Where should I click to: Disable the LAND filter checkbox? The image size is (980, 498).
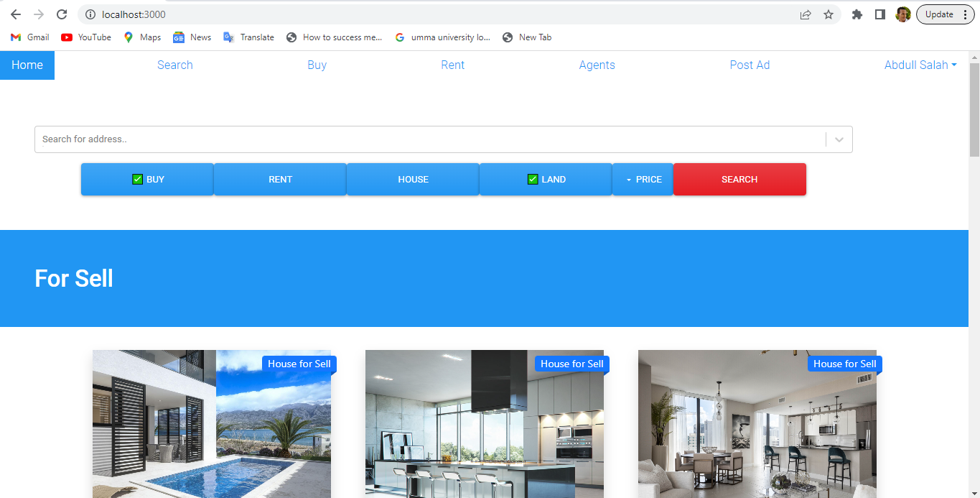point(532,179)
